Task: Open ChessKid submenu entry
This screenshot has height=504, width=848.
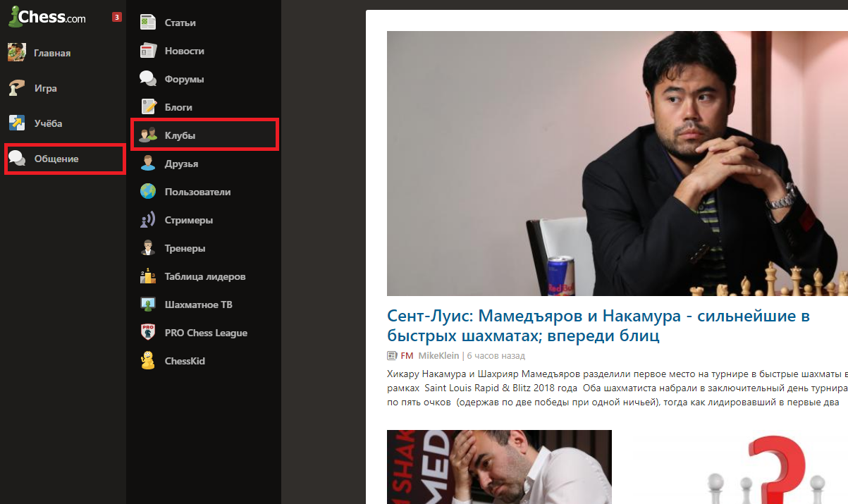Action: tap(185, 361)
